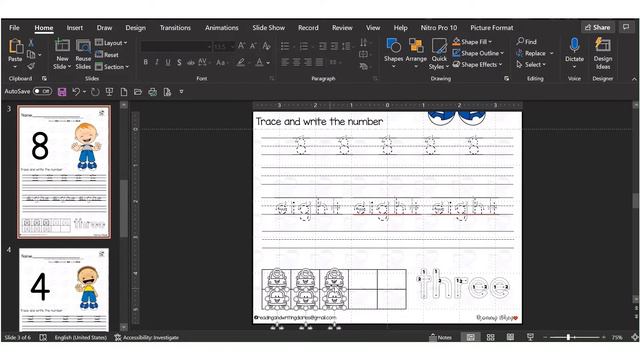Toggle AutoSave switch

(42, 91)
